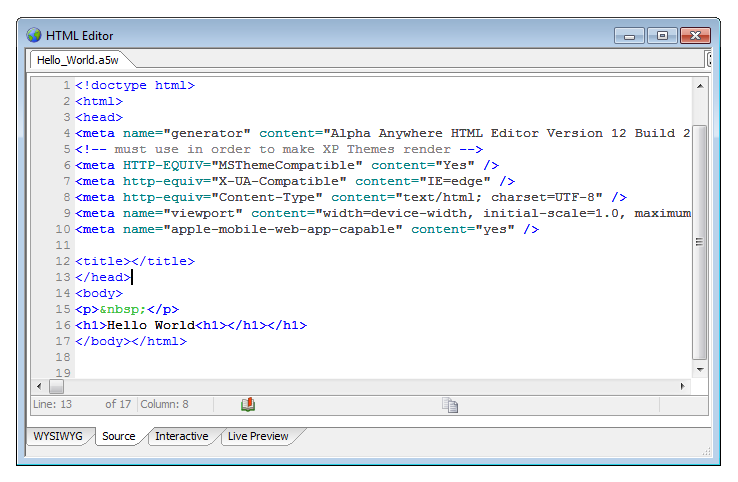This screenshot has width=738, height=482.
Task: Click the globe icon in HTML Editor title bar
Action: [x=34, y=35]
